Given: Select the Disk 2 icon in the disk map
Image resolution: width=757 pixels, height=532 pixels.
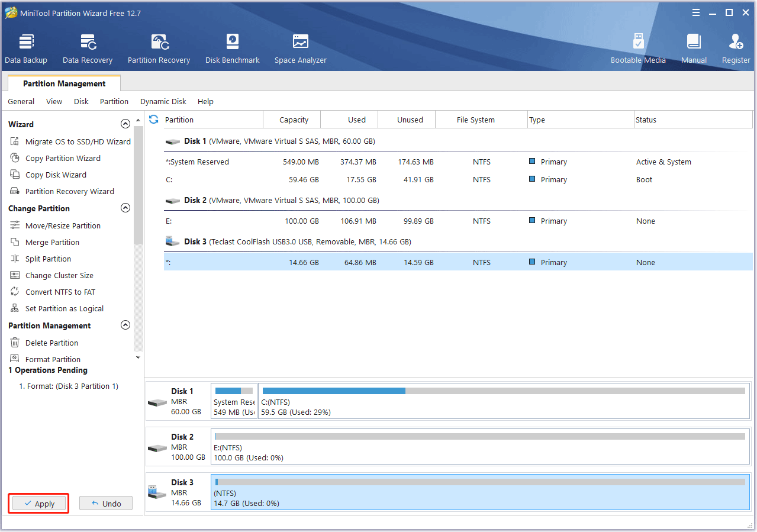Looking at the screenshot, I should point(157,448).
